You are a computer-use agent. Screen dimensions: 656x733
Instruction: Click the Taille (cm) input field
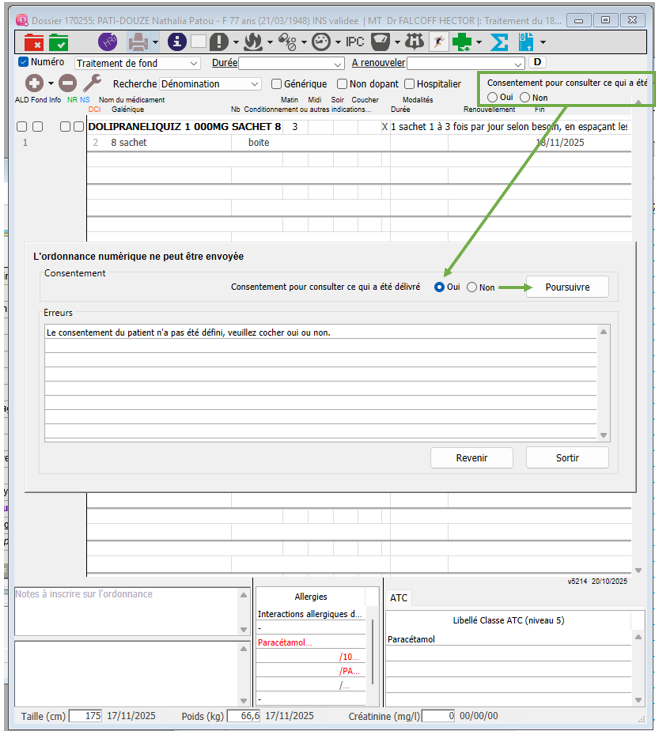click(x=85, y=716)
